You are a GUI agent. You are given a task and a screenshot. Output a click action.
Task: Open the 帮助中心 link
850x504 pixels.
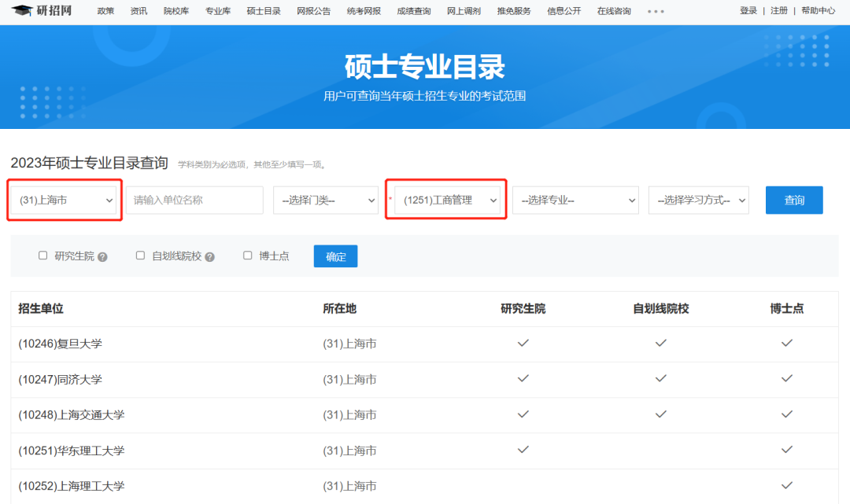point(818,11)
